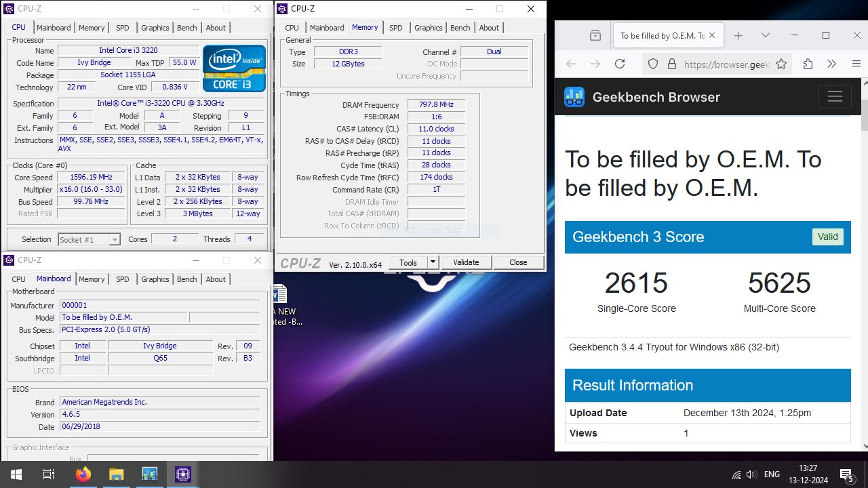Click the Multi-Core Score 5625
This screenshot has height=488, width=868.
tap(779, 283)
